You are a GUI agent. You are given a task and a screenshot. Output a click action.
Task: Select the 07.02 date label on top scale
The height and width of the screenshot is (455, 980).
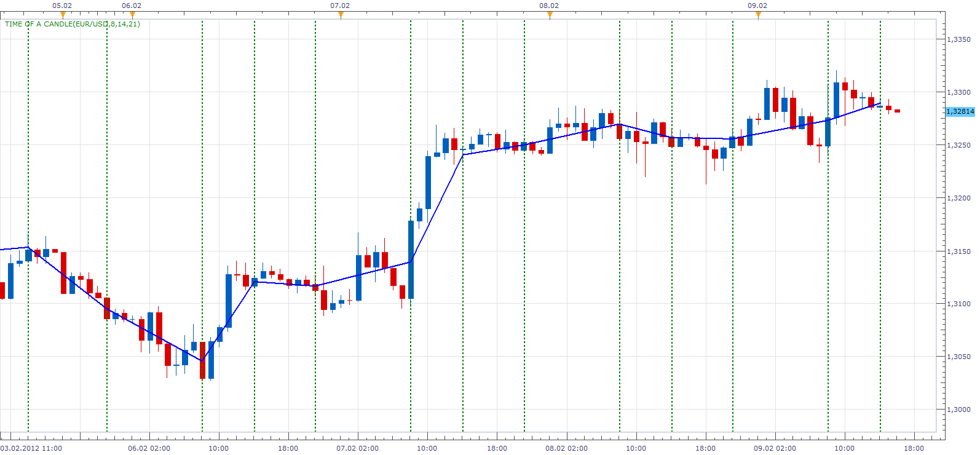click(x=340, y=6)
